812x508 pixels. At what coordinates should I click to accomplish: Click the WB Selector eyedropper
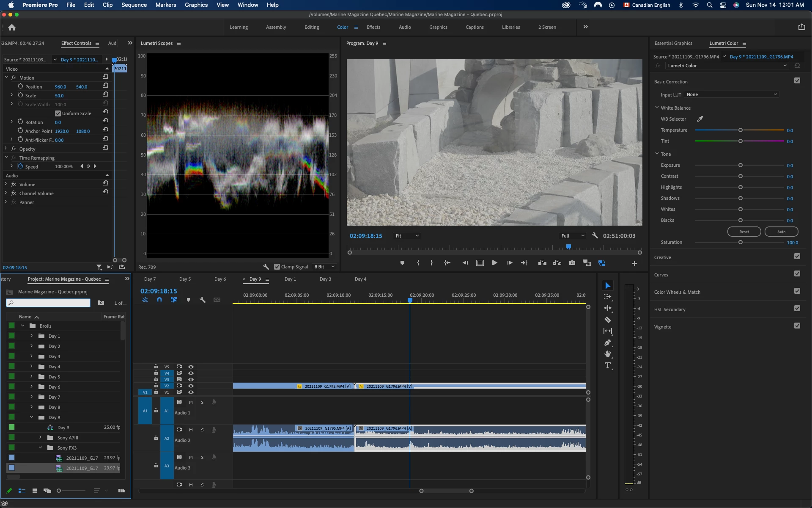click(700, 119)
